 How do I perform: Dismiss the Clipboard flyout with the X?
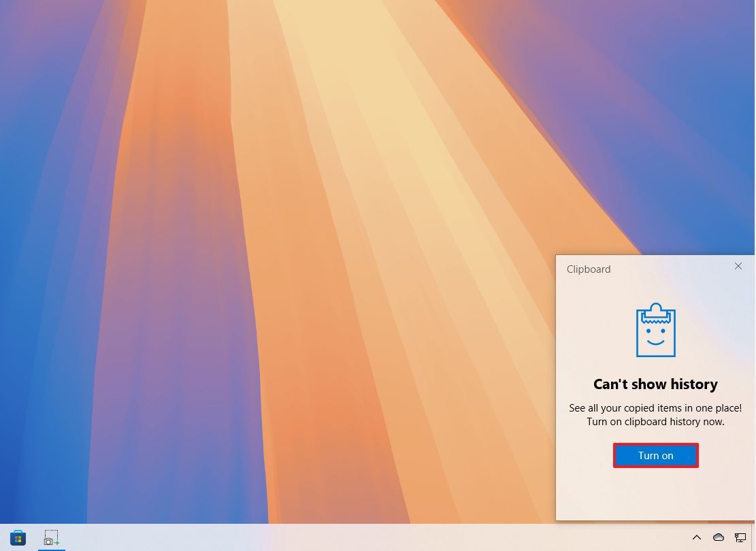coord(738,266)
